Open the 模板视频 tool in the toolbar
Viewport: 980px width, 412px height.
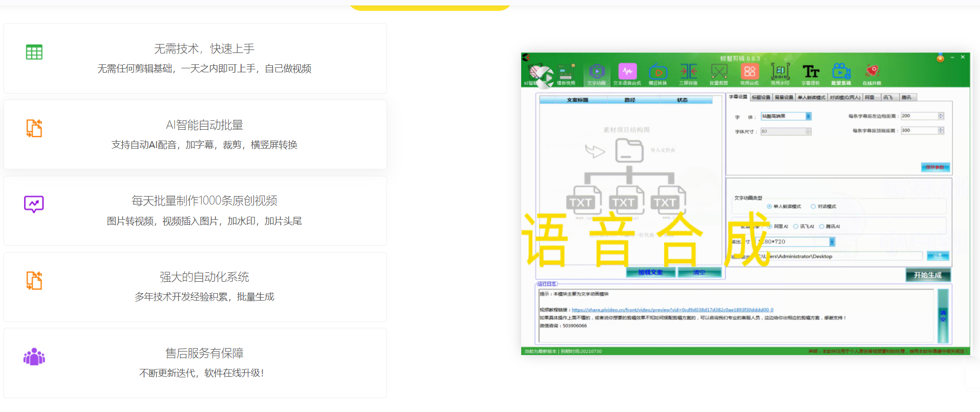click(566, 75)
